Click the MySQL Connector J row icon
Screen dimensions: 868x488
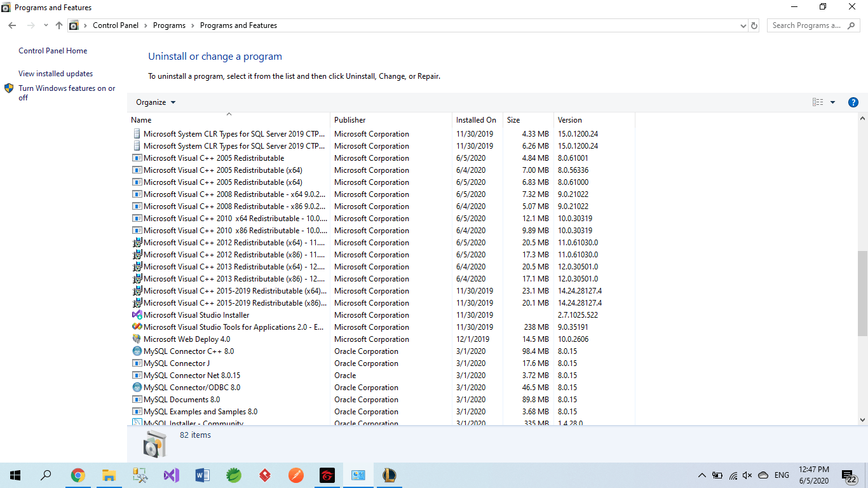[x=137, y=363]
